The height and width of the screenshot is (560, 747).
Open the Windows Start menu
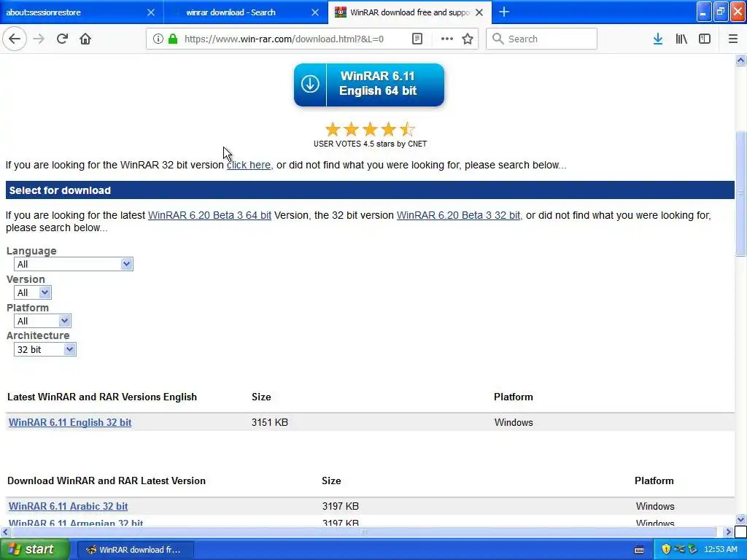click(34, 550)
